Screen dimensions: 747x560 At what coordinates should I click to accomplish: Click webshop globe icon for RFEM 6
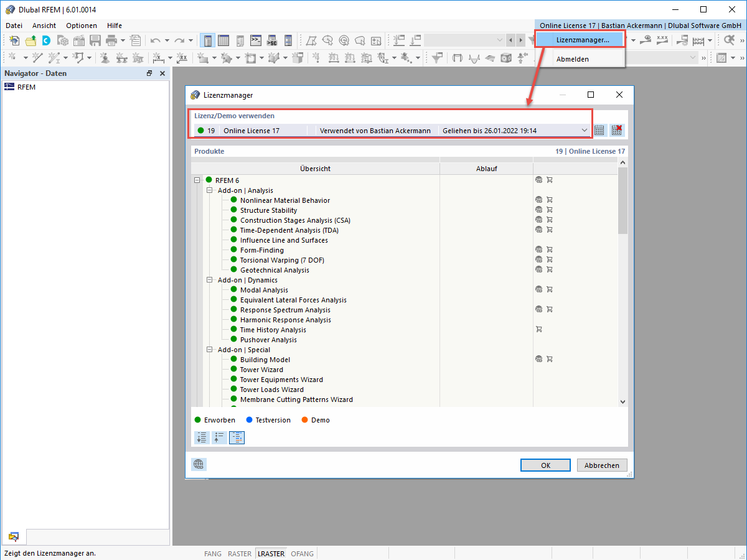pyautogui.click(x=539, y=180)
